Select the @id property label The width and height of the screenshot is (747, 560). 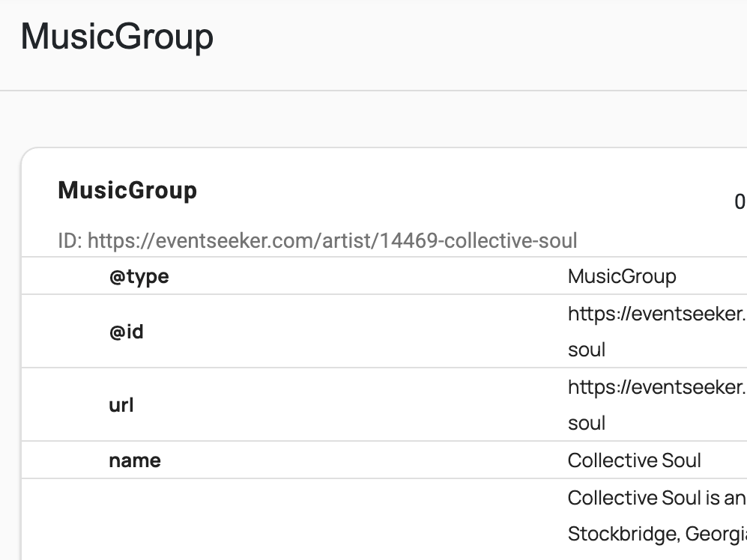click(x=126, y=331)
